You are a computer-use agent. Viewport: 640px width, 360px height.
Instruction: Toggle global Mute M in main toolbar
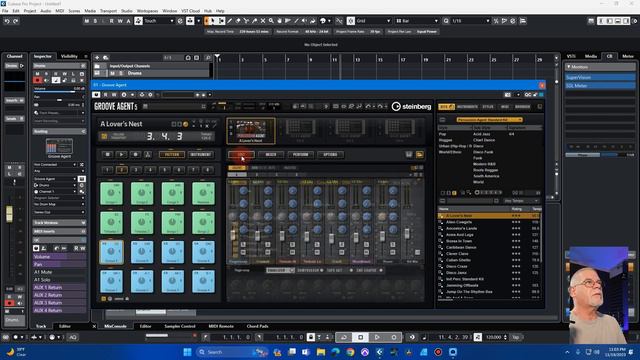(x=87, y=21)
